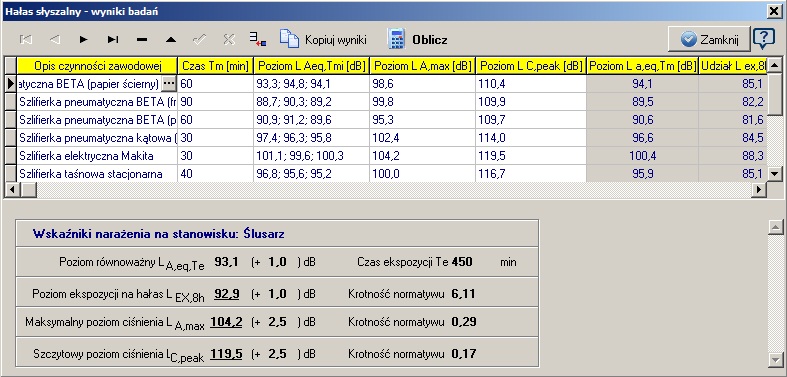
Task: Go to first record navigator button
Action: (x=26, y=40)
